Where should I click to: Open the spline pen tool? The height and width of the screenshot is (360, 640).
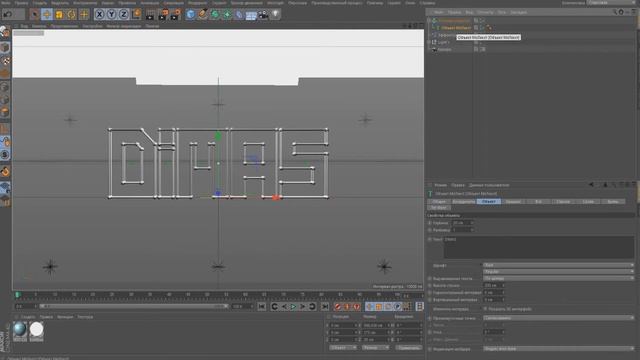pyautogui.click(x=203, y=15)
